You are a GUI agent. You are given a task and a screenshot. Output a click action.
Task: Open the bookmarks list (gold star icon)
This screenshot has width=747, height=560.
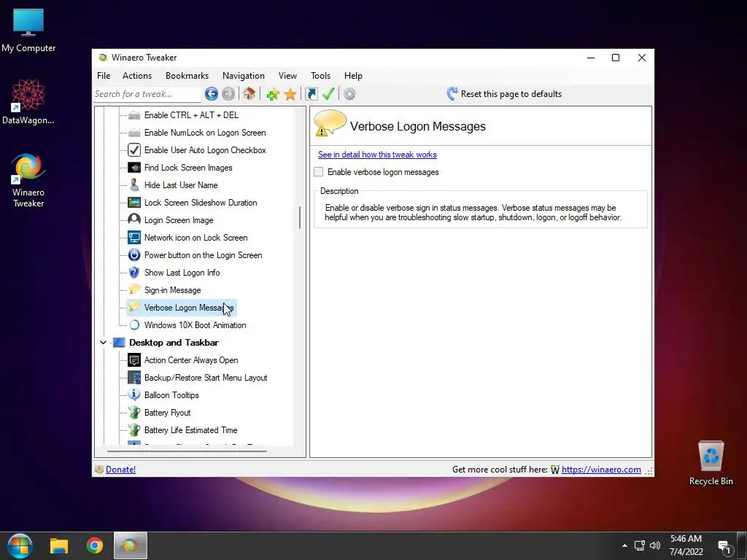click(290, 94)
